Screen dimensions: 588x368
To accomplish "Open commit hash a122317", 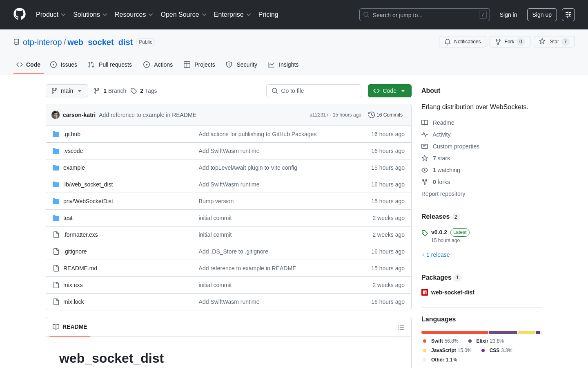I will [319, 115].
